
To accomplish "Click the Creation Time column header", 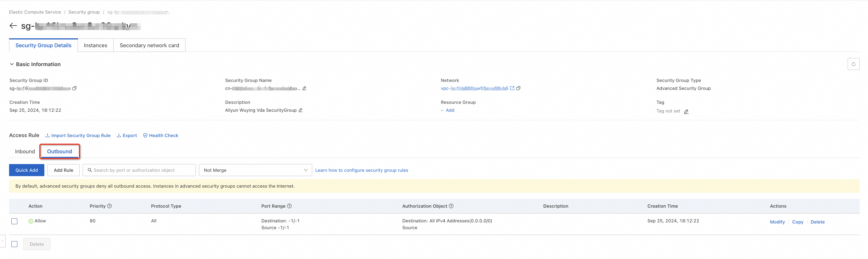I will click(x=662, y=206).
